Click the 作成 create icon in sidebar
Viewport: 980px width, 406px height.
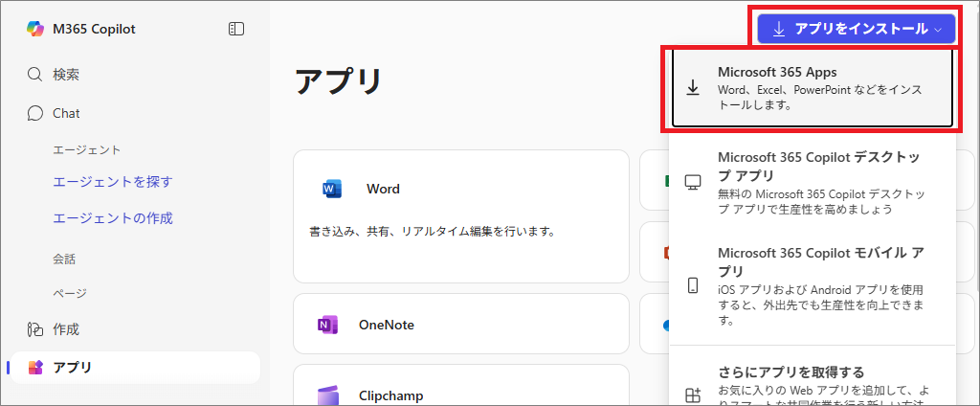point(35,329)
